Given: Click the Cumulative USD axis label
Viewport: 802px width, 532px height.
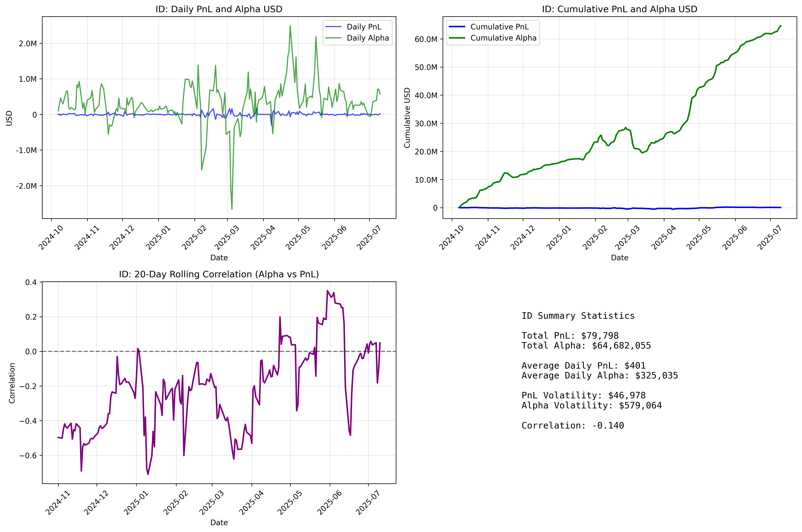Looking at the screenshot, I should (x=407, y=118).
